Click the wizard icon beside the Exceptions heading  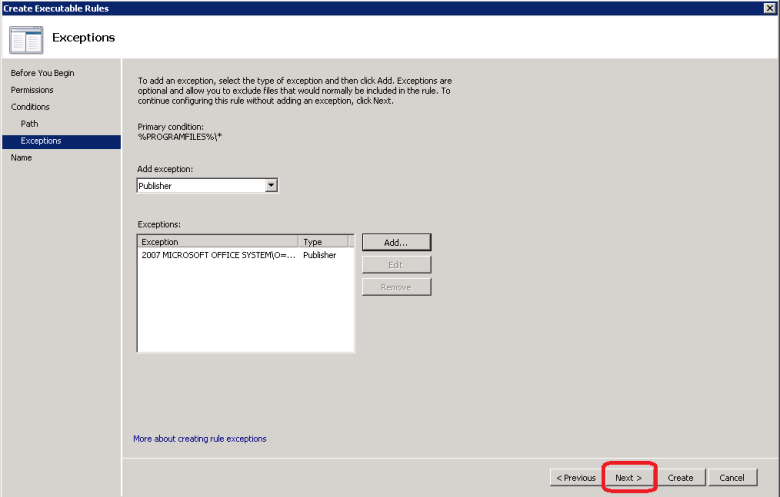25,39
